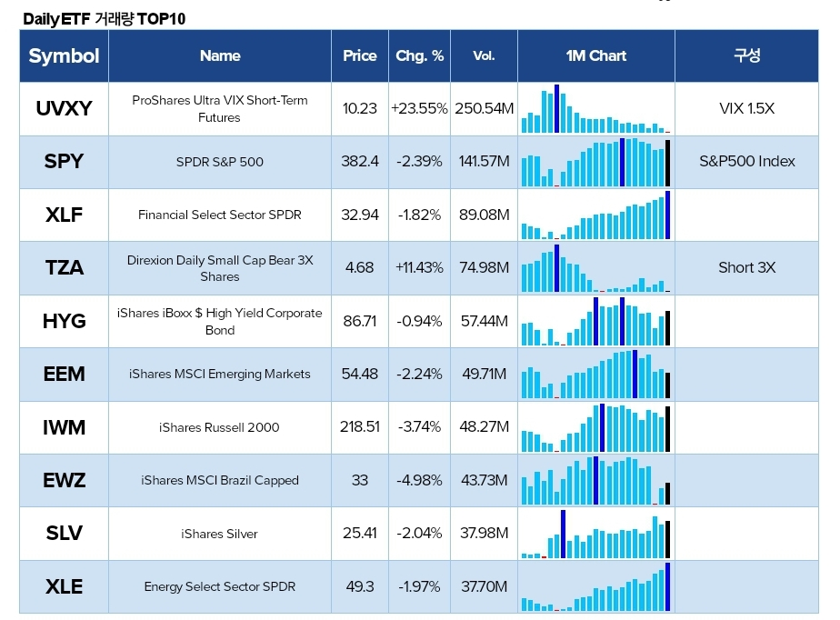Click the +23.55% change value

[x=419, y=109]
